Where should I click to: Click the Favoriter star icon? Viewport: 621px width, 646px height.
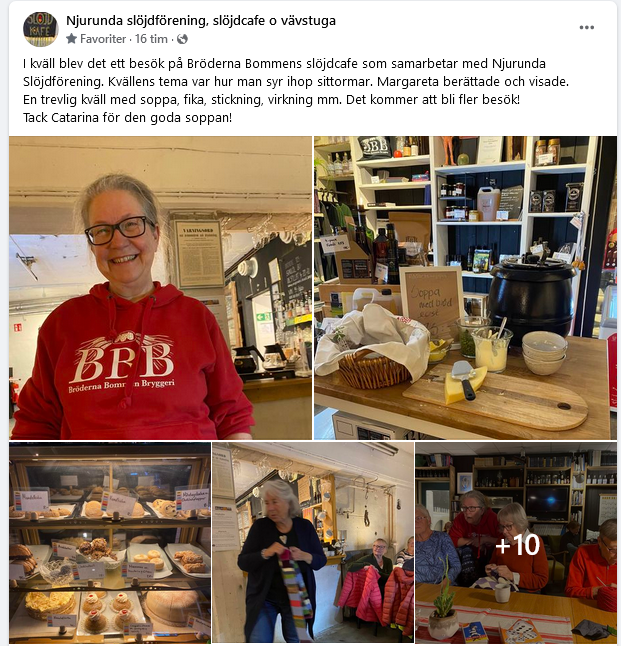pyautogui.click(x=71, y=39)
